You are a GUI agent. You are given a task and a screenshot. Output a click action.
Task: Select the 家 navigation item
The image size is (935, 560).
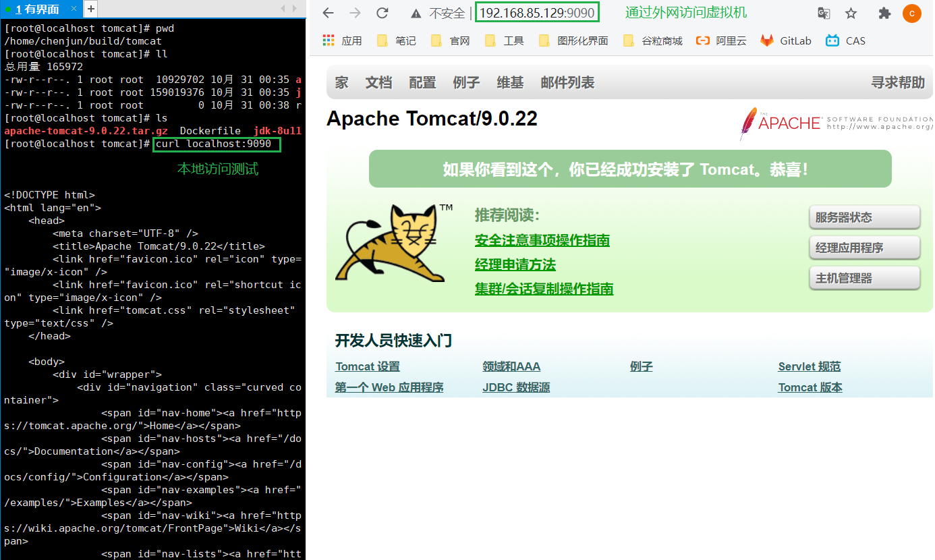tap(342, 82)
